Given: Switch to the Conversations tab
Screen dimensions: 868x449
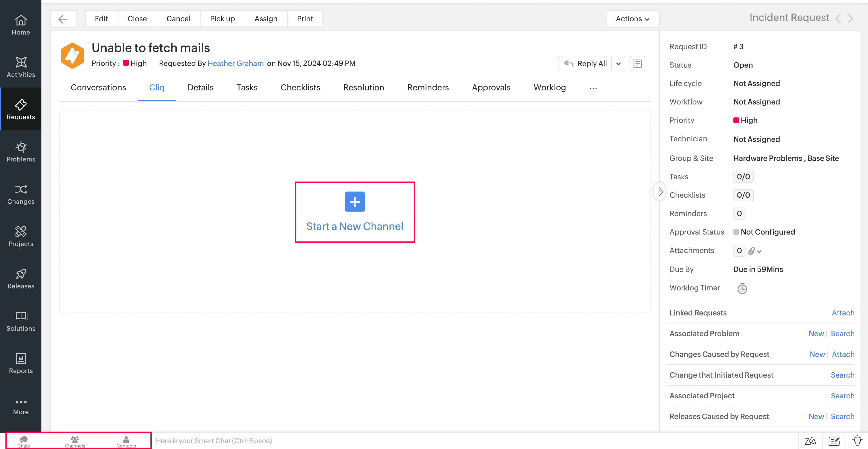Looking at the screenshot, I should (98, 87).
